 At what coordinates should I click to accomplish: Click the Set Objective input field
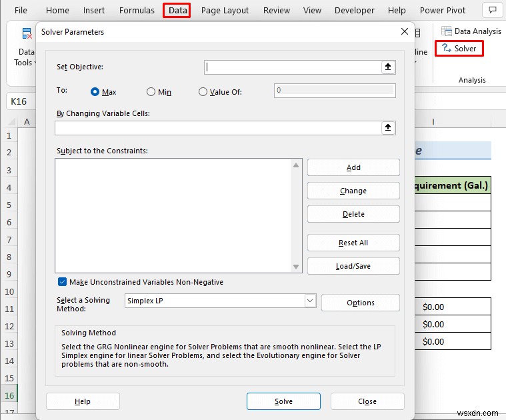293,67
